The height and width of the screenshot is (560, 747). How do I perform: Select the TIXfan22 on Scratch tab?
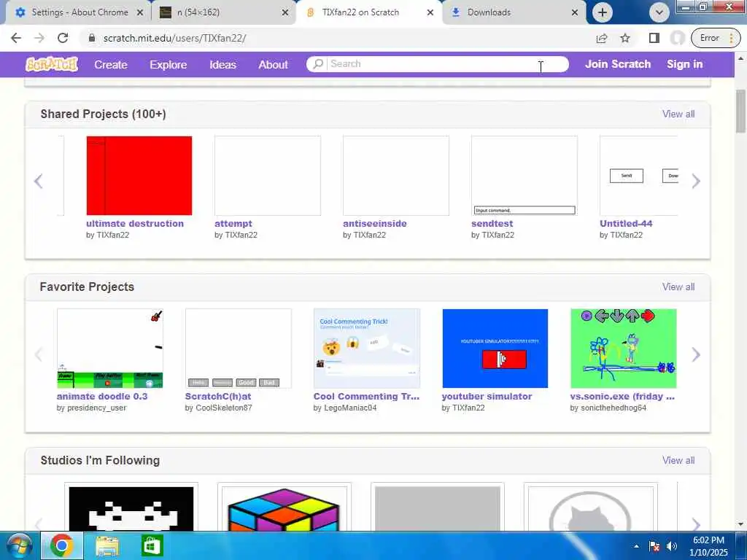[x=368, y=12]
